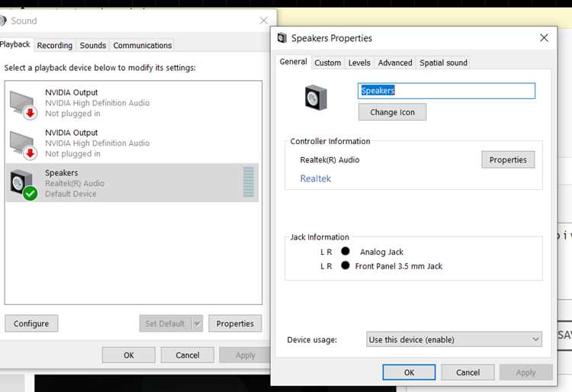Close the Sound window

[x=264, y=21]
